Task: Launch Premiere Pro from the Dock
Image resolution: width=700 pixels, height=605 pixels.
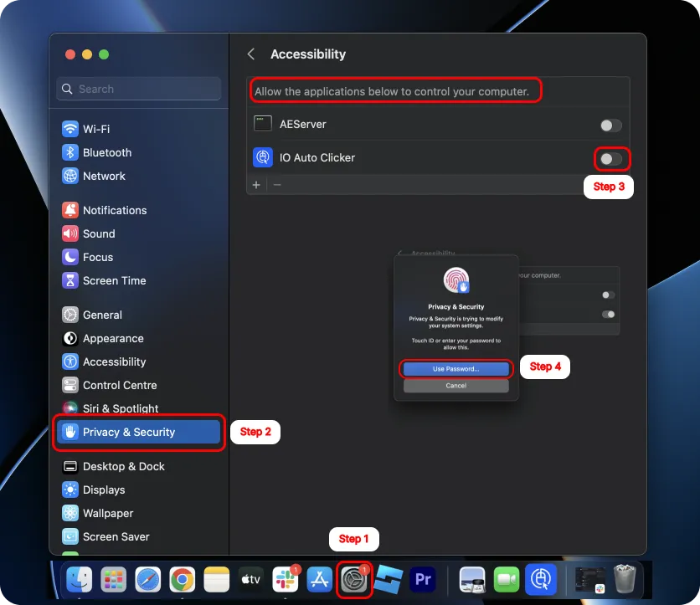Action: tap(423, 579)
